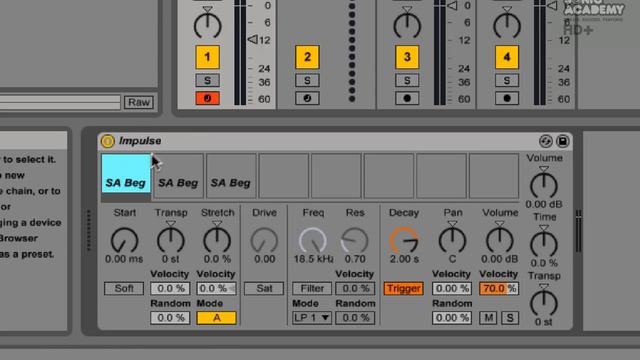The width and height of the screenshot is (640, 360).
Task: Toggle the Impulse device activator
Action: (107, 141)
